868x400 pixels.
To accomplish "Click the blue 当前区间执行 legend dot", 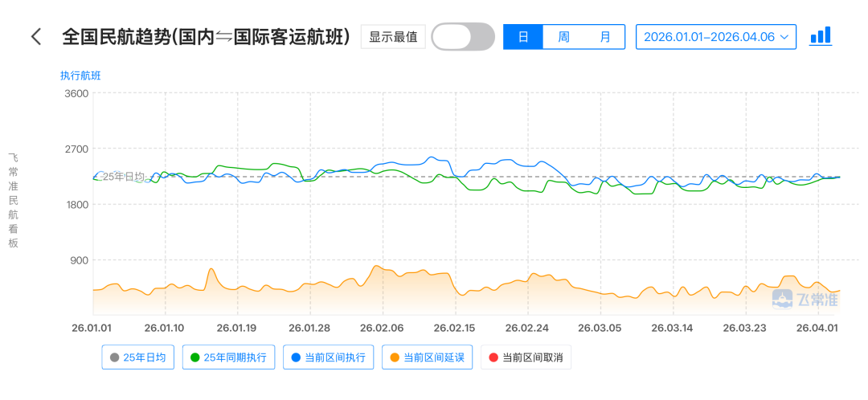I will pyautogui.click(x=296, y=358).
